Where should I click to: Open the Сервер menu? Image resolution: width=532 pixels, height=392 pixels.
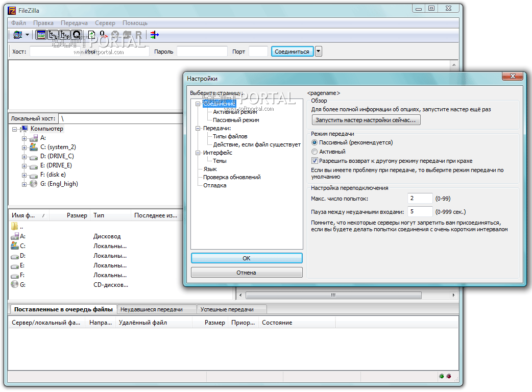[x=105, y=23]
